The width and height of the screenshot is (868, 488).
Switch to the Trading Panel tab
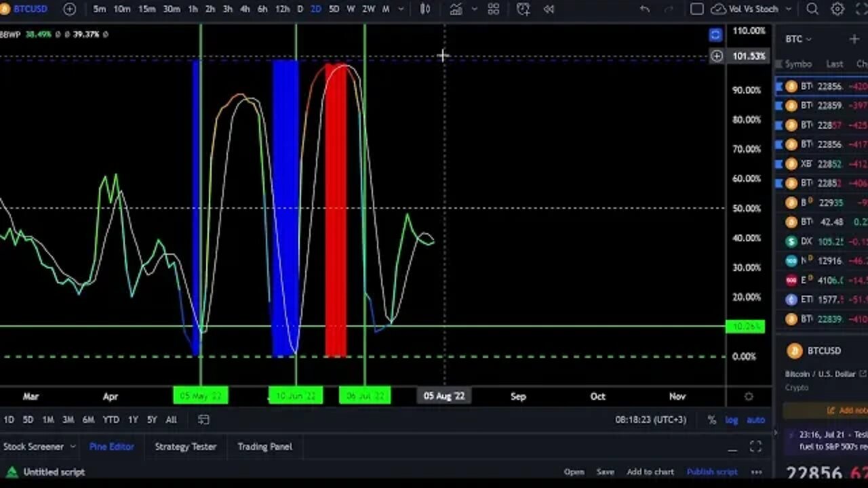264,447
